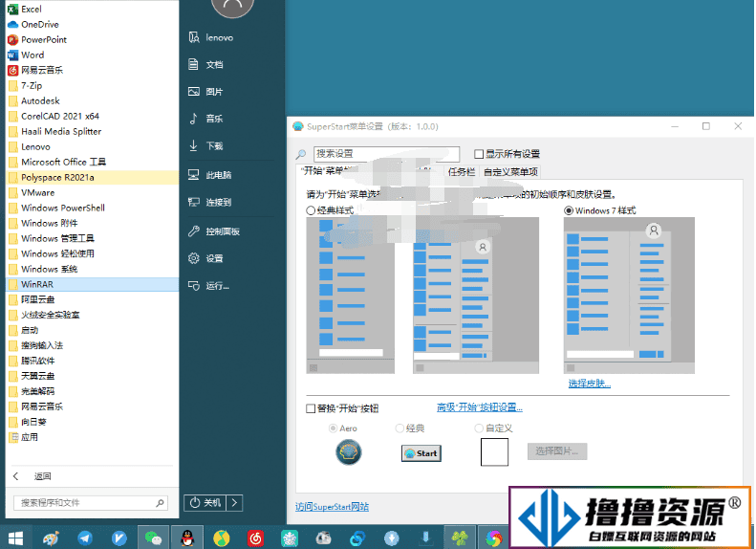
Task: Expand the Lenovo folder in programs list
Action: coord(92,147)
